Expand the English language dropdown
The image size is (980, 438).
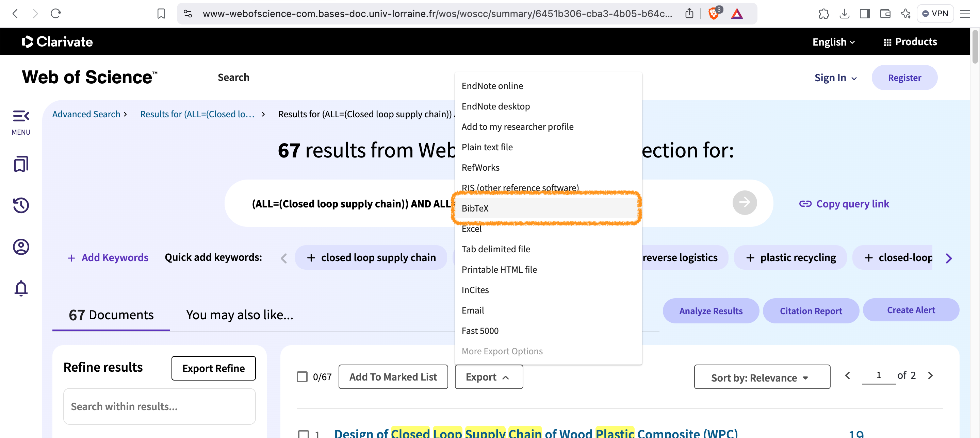pos(833,42)
